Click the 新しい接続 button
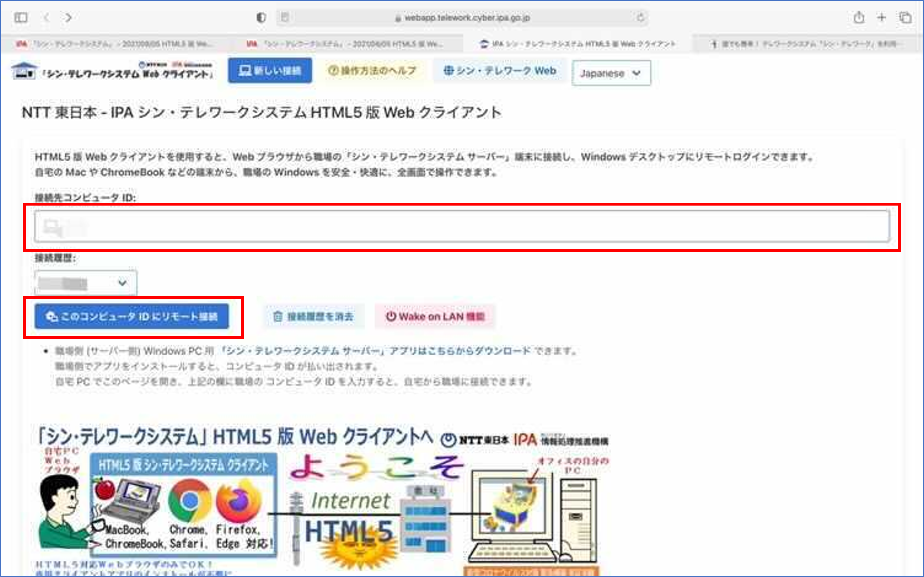This screenshot has width=924, height=577. 270,70
